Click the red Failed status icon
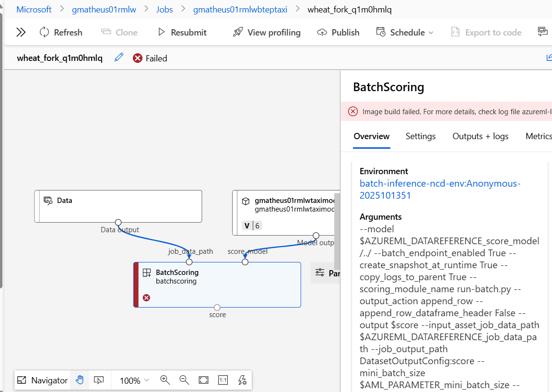 [x=138, y=58]
